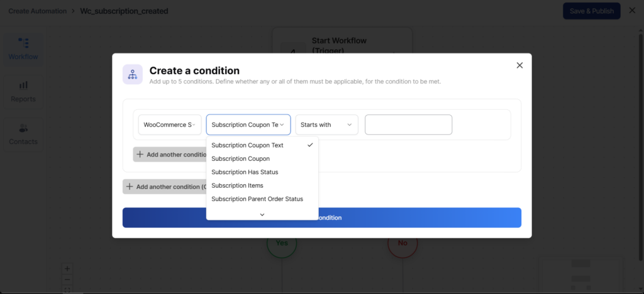
Task: Open the Reports sidebar section
Action: click(23, 91)
